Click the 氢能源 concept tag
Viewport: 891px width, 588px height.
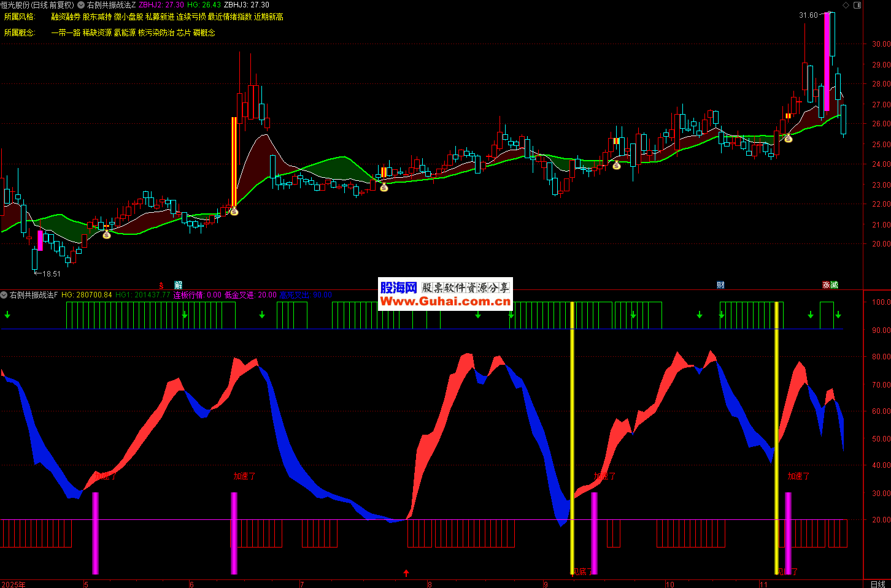125,32
